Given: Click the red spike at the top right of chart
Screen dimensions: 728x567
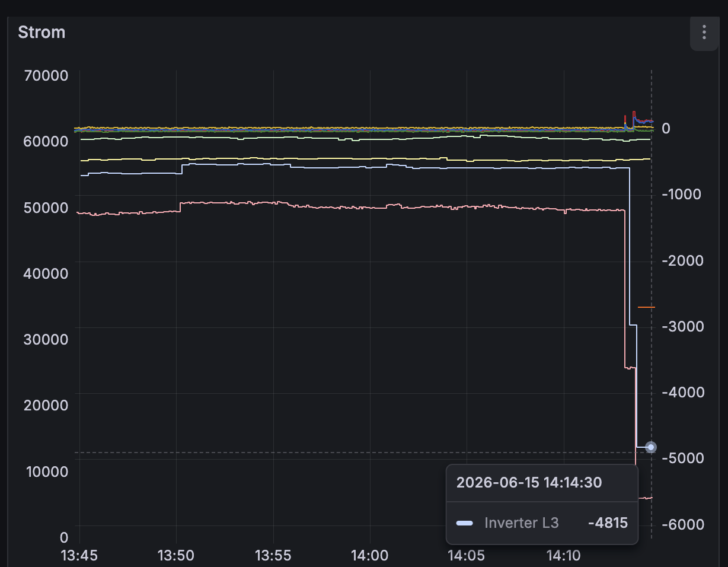Looking at the screenshot, I should click(634, 116).
